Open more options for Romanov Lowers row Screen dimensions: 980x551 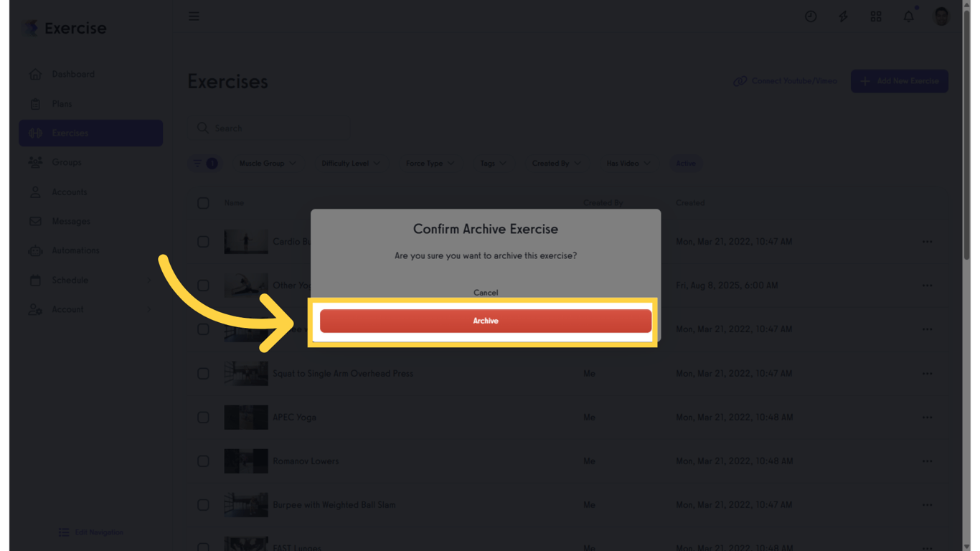tap(928, 461)
